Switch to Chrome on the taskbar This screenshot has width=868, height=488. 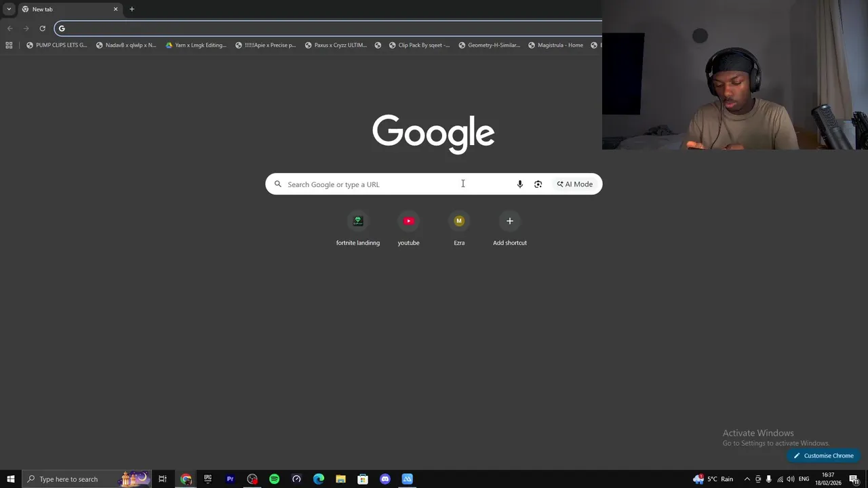[186, 479]
